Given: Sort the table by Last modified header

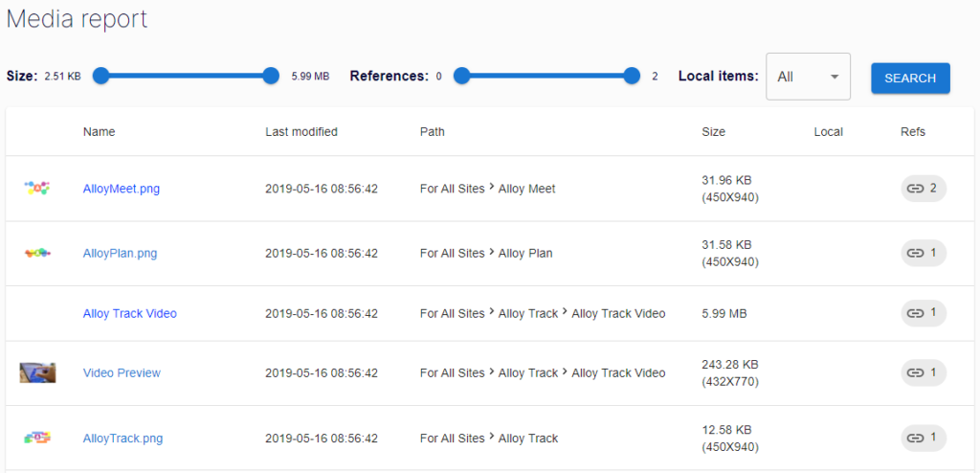Looking at the screenshot, I should coord(301,132).
